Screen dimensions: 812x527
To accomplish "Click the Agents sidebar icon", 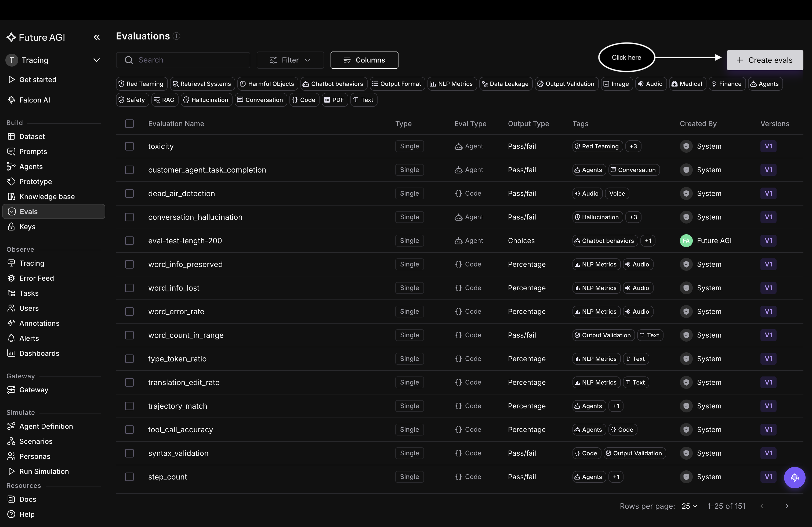I will click(11, 166).
